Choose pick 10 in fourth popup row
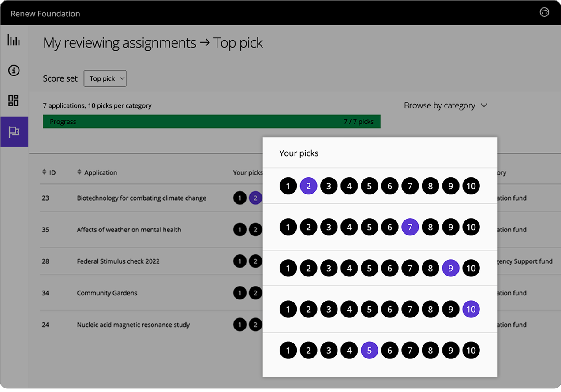561x392 pixels. coord(471,309)
